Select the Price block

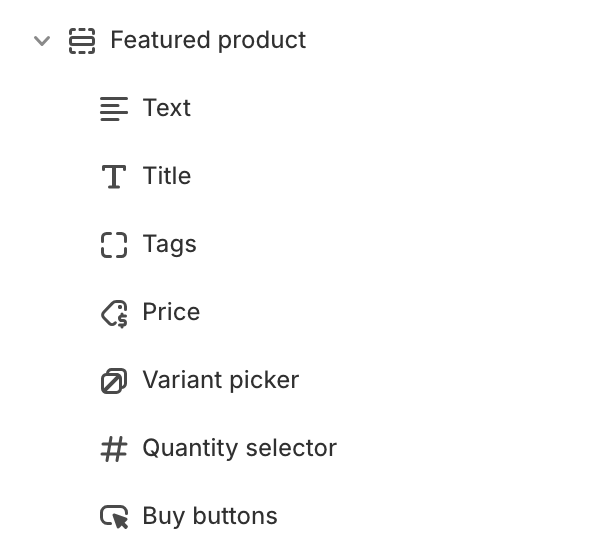point(171,312)
